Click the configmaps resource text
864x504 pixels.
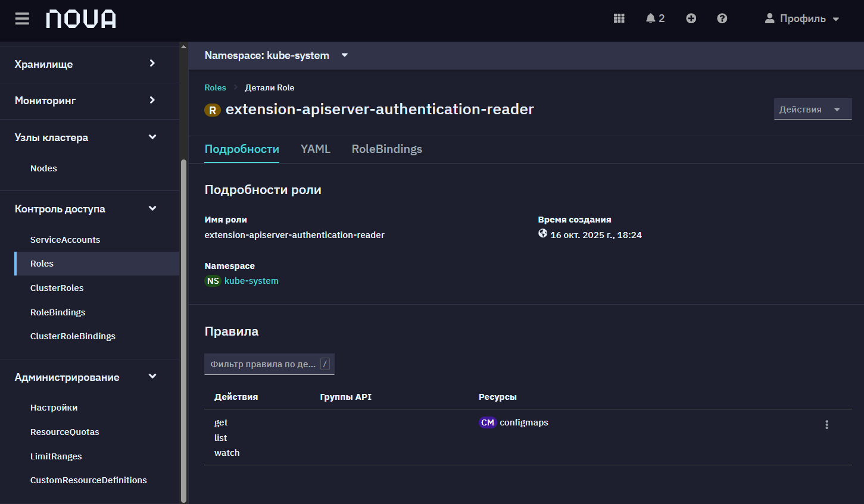[x=524, y=422]
